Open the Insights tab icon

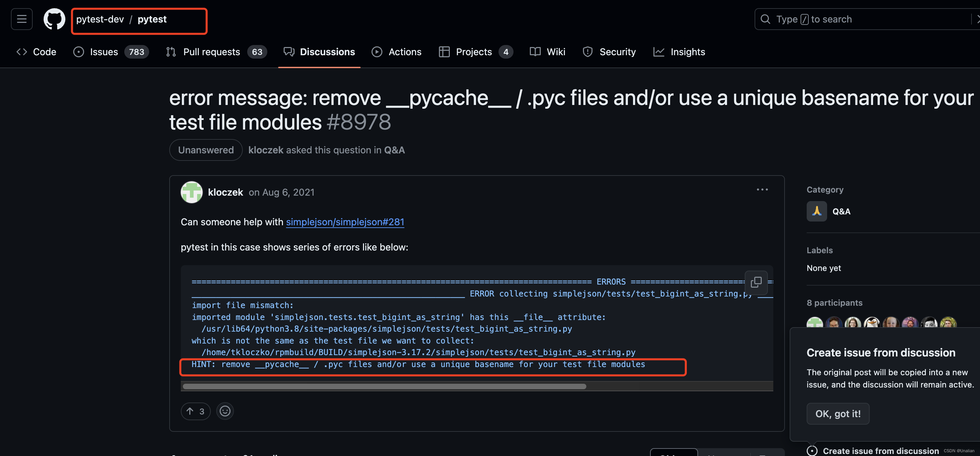click(659, 51)
